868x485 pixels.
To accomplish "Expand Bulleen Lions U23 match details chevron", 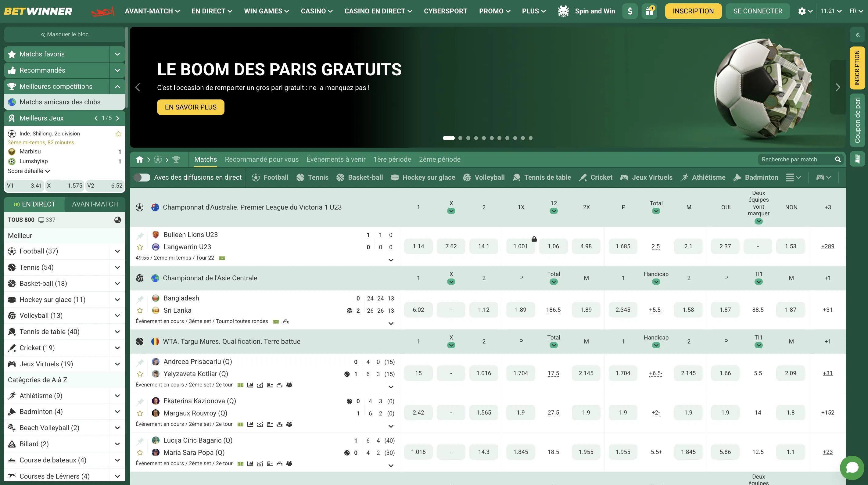I will [391, 260].
